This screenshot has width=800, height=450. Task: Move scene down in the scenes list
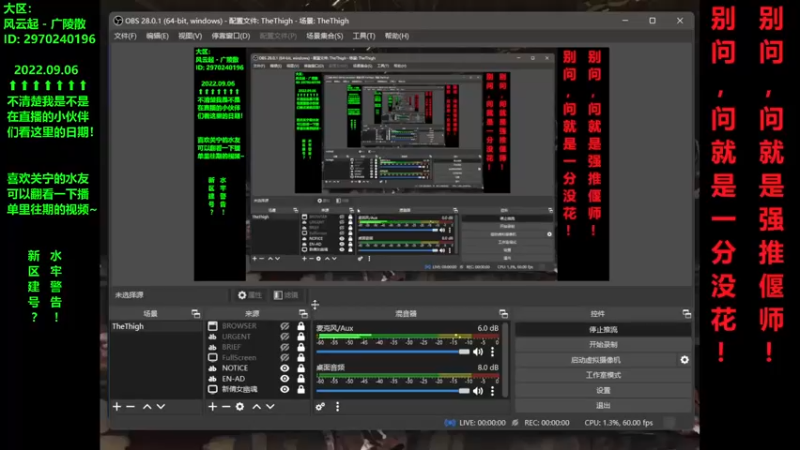(161, 407)
